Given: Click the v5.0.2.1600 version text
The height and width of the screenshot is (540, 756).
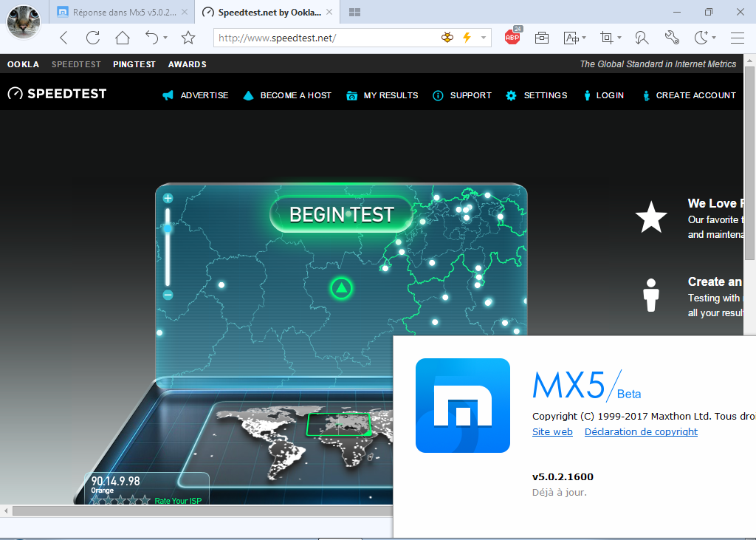Looking at the screenshot, I should (563, 476).
